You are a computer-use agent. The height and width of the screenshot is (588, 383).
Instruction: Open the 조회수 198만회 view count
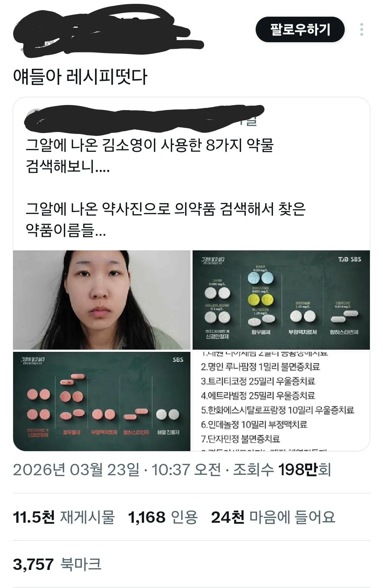[282, 470]
